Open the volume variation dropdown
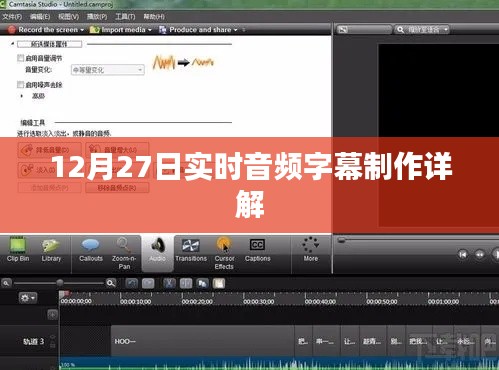The height and width of the screenshot is (370, 499). [108, 70]
